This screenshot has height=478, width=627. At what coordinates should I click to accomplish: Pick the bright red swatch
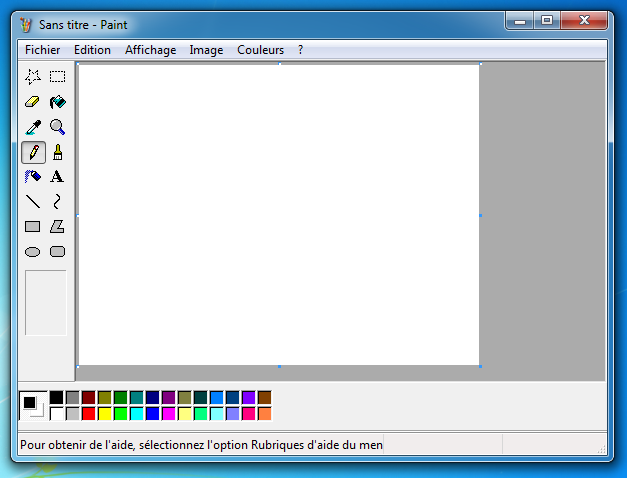(x=88, y=414)
